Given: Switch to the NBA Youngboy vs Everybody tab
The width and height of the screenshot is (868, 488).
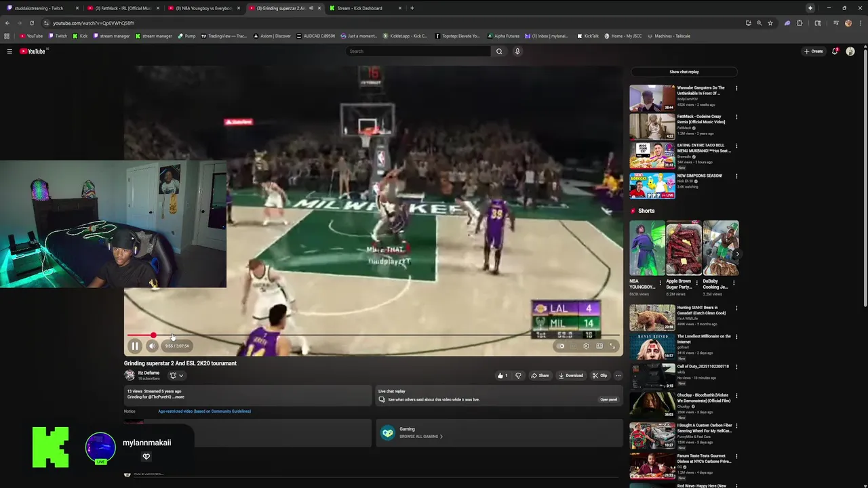Looking at the screenshot, I should 203,8.
